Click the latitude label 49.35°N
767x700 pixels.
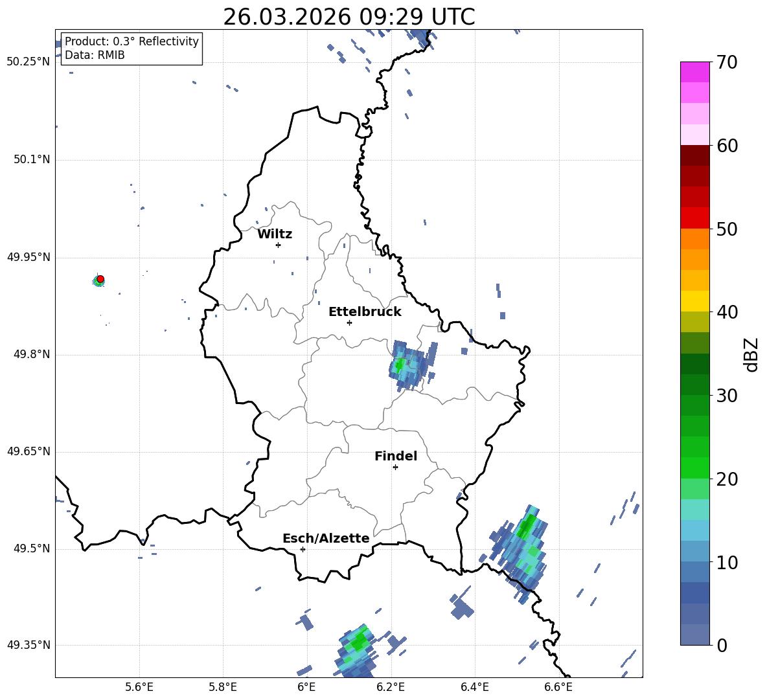pyautogui.click(x=29, y=645)
